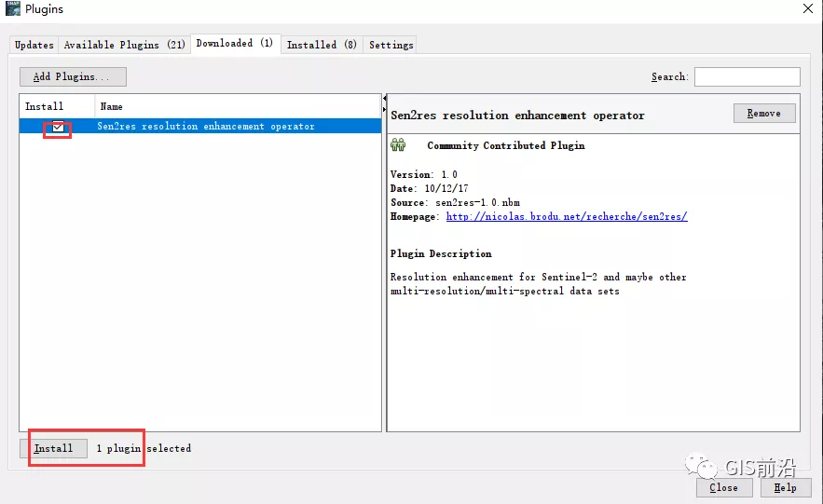
Task: Click the "1 plugin selected" status text
Action: coord(144,448)
